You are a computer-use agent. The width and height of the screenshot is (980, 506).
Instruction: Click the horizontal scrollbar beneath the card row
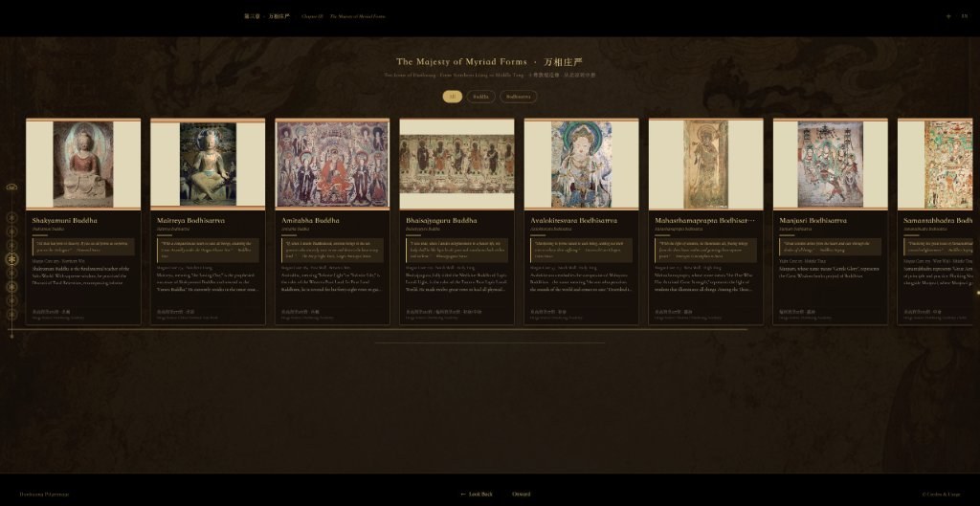coord(377,329)
